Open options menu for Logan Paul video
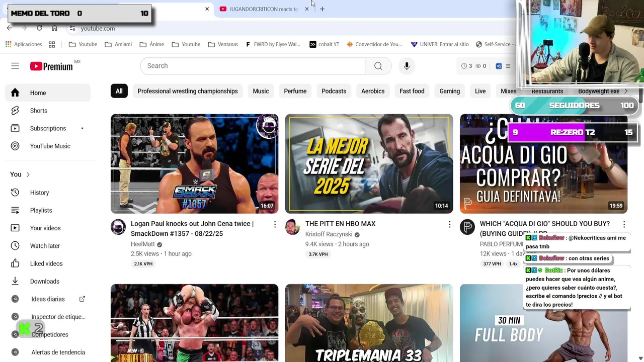The image size is (644, 362). [275, 224]
